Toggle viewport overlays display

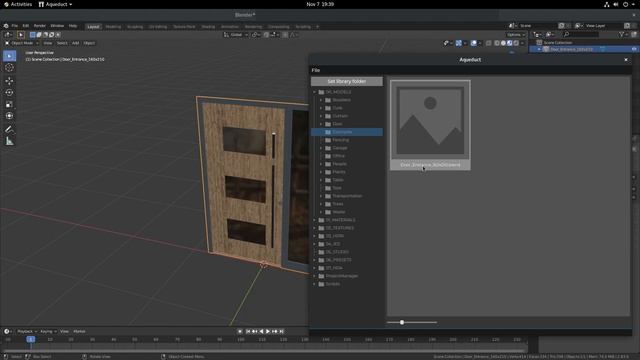(473, 43)
